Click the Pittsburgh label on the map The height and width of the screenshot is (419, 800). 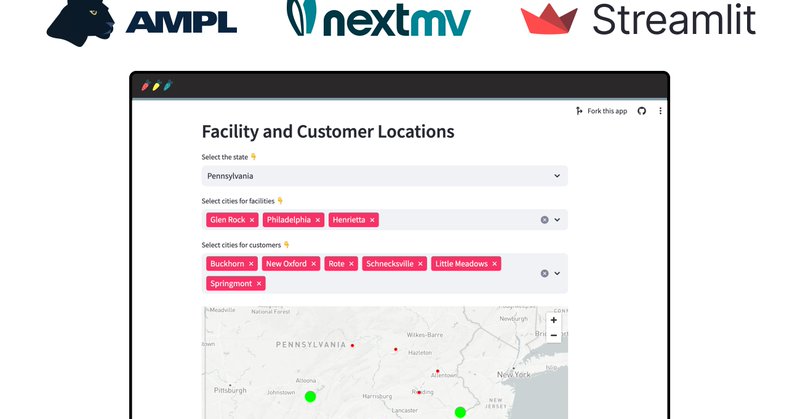coord(230,390)
